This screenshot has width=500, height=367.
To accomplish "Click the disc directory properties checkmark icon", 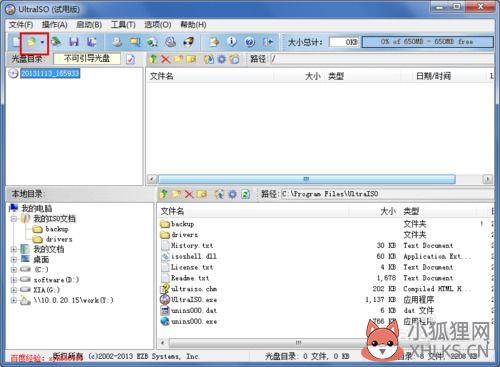I will click(130, 59).
